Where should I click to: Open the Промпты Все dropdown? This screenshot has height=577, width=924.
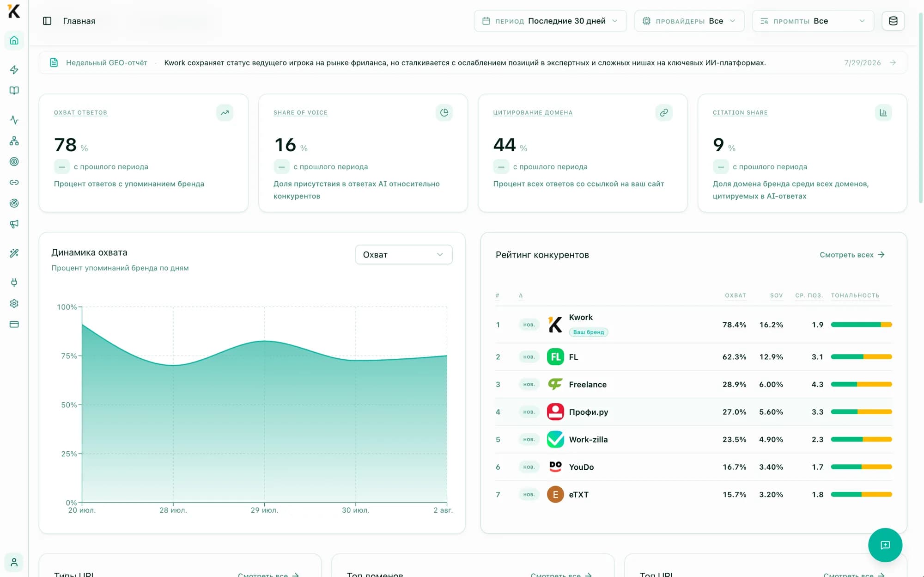click(813, 21)
